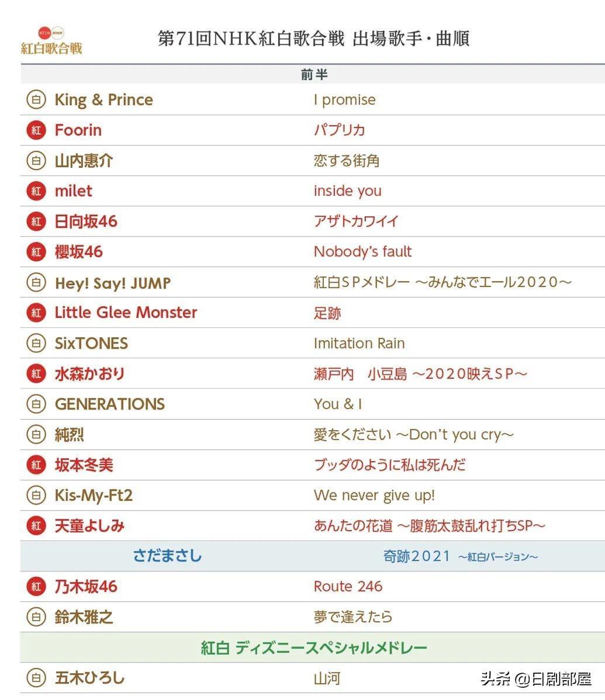The height and width of the screenshot is (700, 605).
Task: Click the white team badge beside King & Prince
Action: pos(36,100)
